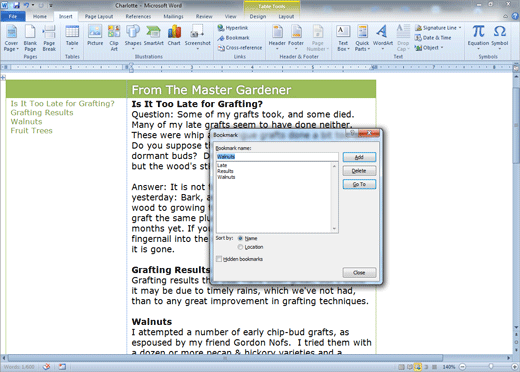Screen dimensions: 520x372
Task: Insert a Picture from file
Action: tap(95, 35)
